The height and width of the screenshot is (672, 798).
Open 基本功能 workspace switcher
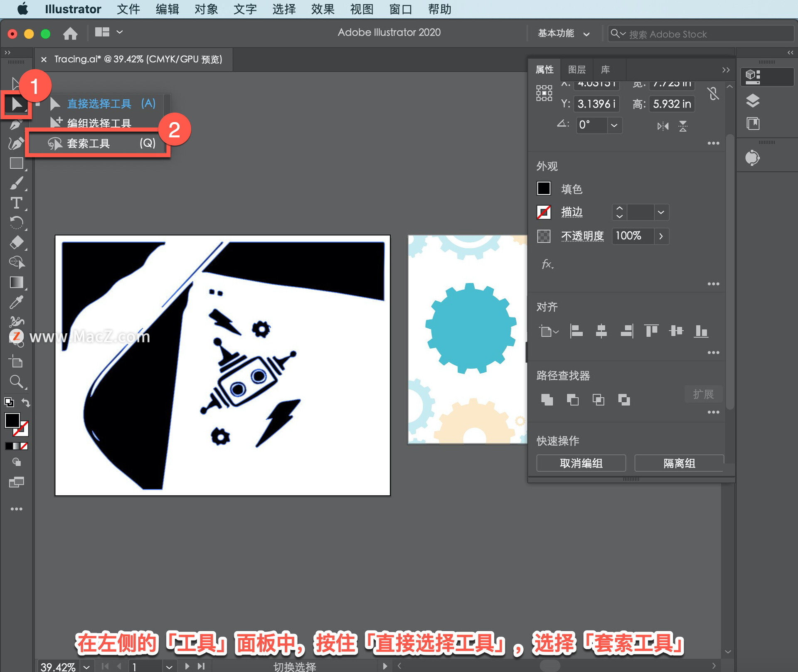tap(564, 34)
